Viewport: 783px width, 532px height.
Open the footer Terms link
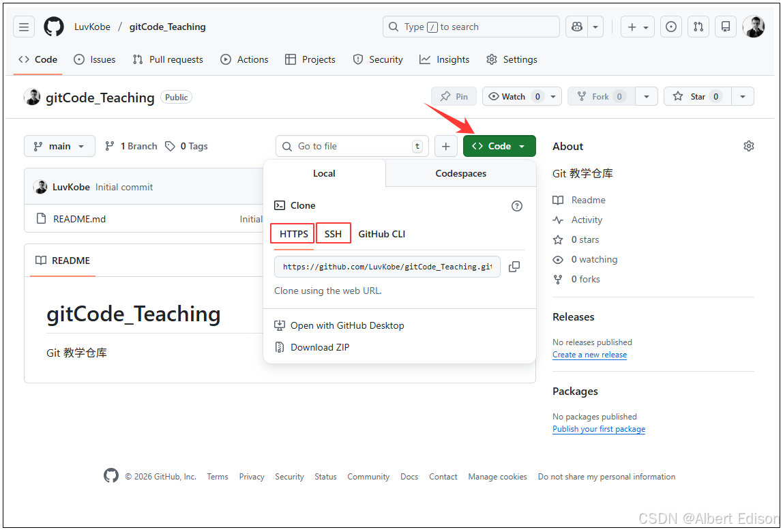(x=217, y=477)
